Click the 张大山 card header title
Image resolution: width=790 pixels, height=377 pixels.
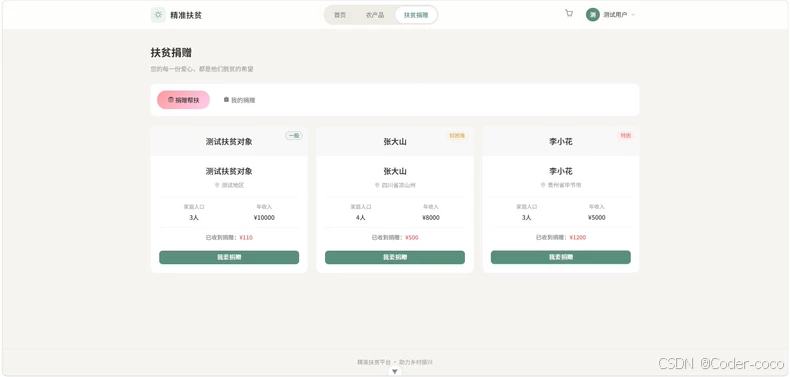coord(395,142)
